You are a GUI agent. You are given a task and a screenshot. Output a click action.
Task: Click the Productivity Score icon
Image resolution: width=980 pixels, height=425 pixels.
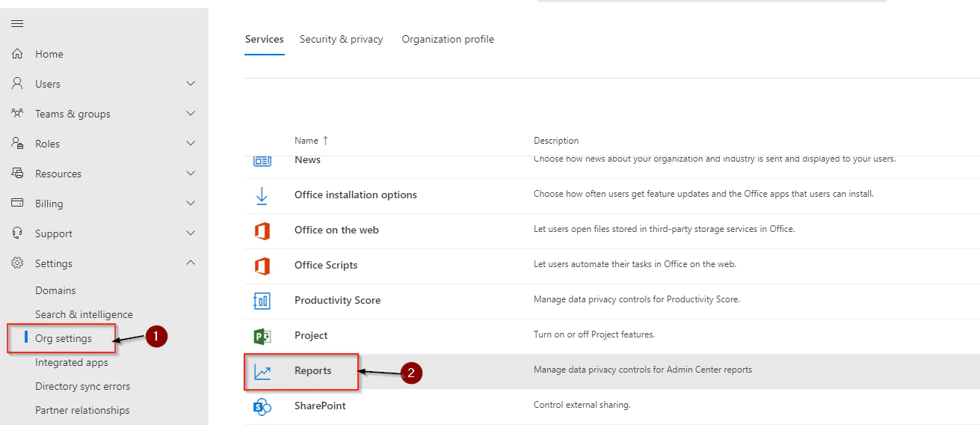point(262,301)
